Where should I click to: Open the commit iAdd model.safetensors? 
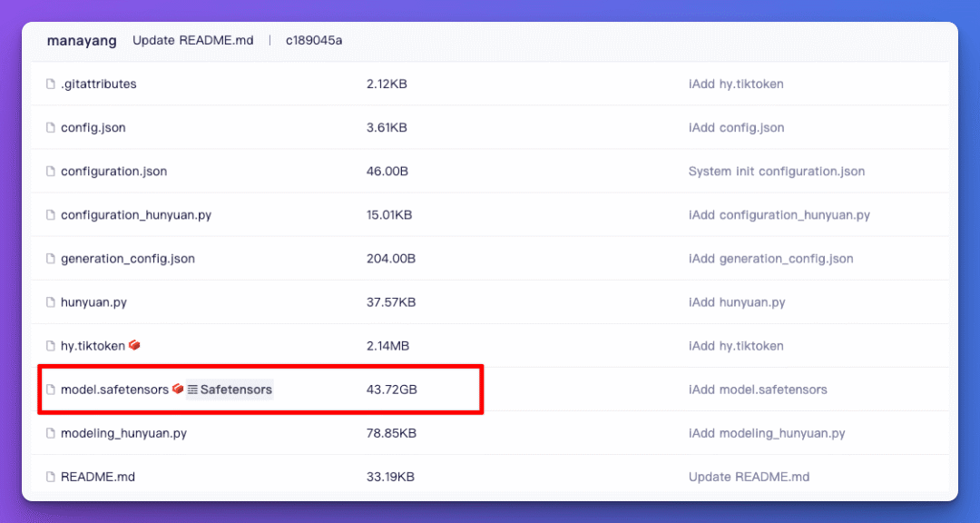(758, 390)
